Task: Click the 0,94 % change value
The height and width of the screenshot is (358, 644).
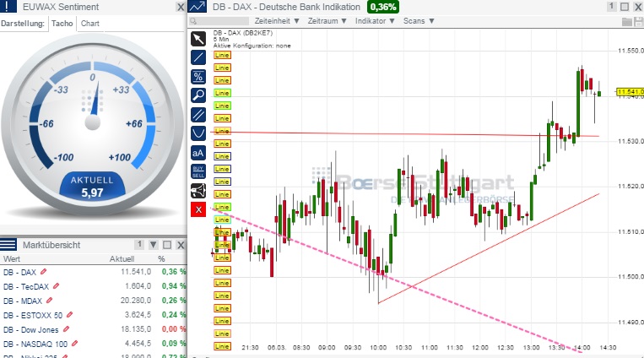Action: point(173,286)
